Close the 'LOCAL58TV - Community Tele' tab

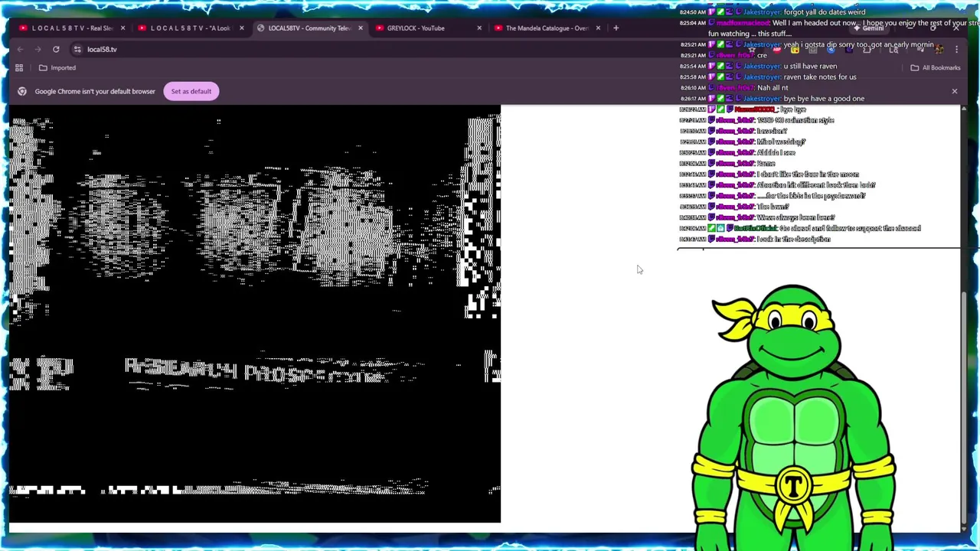click(x=360, y=28)
